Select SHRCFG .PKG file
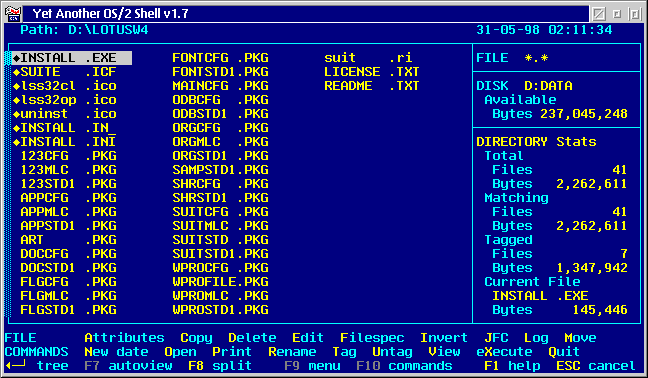648x378 pixels. point(220,184)
